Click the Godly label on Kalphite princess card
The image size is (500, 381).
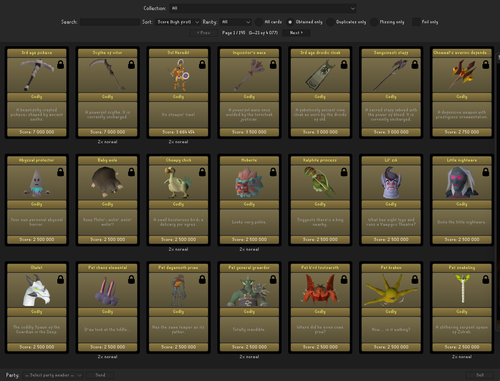[320, 204]
